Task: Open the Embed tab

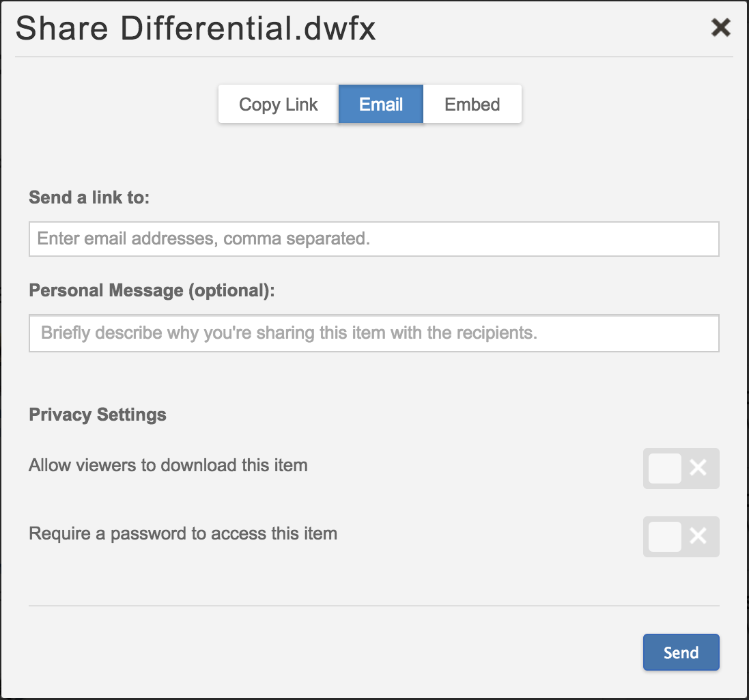Action: pos(472,104)
